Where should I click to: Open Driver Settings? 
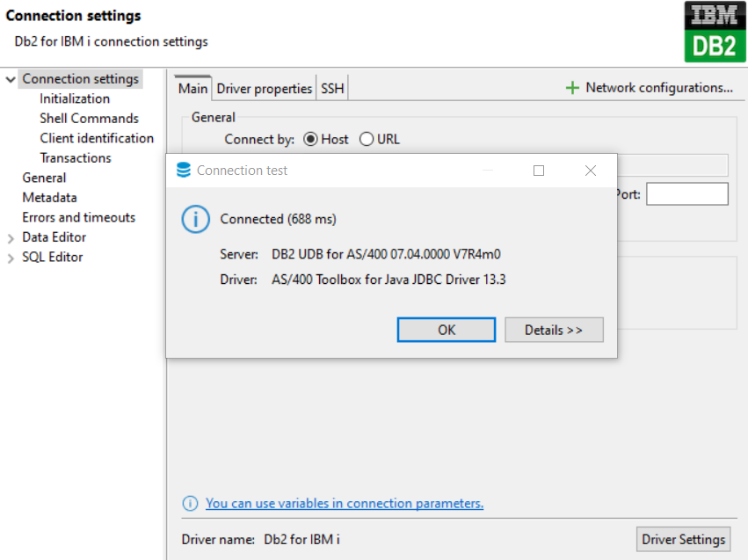coord(683,539)
